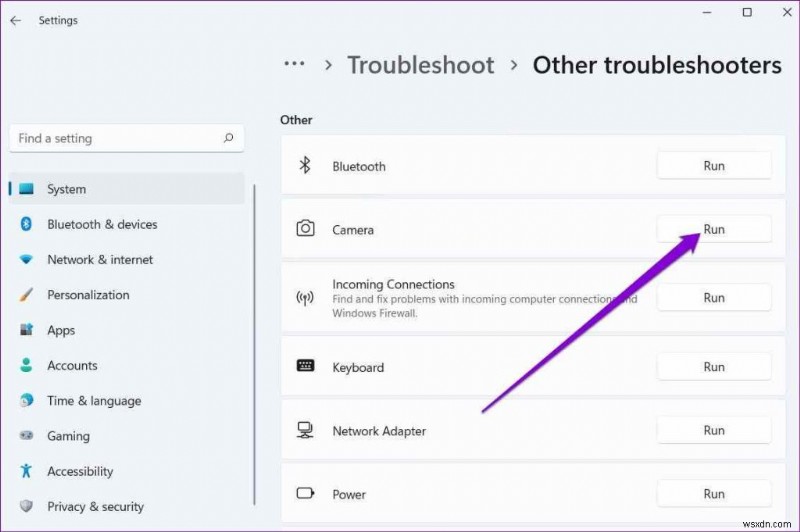Click the Power battery icon
The height and width of the screenshot is (532, 800).
[305, 493]
